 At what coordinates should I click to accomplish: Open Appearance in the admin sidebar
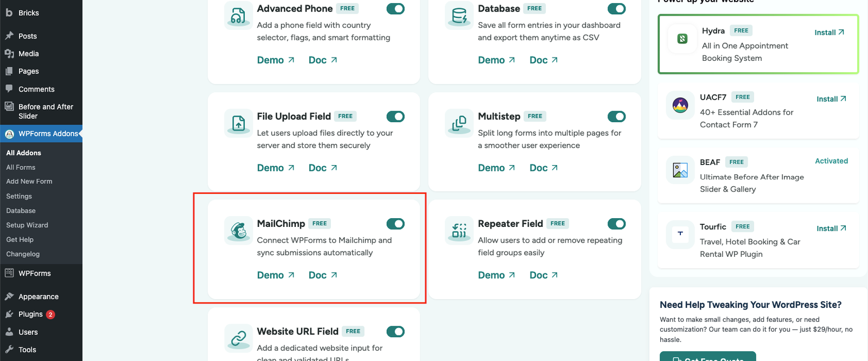pyautogui.click(x=38, y=296)
